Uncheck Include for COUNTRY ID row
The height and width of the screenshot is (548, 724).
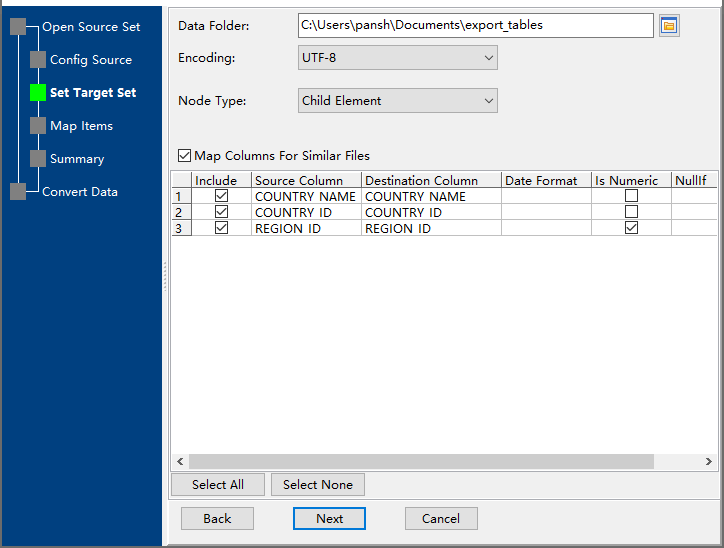(x=221, y=212)
